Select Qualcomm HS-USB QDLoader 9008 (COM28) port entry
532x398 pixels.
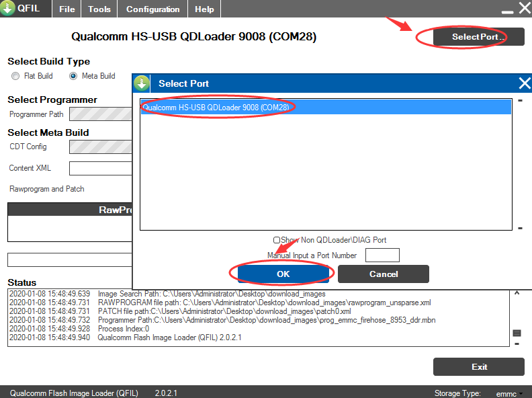326,108
